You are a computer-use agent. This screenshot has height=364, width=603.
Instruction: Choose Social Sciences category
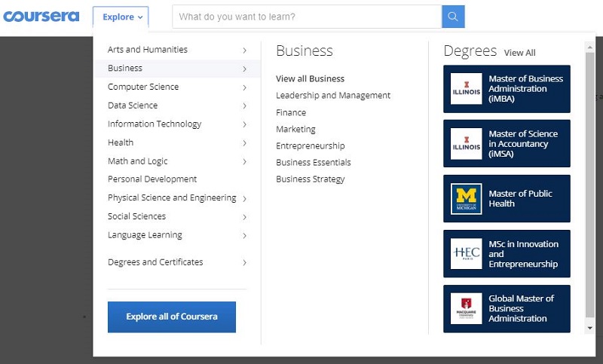(x=136, y=216)
